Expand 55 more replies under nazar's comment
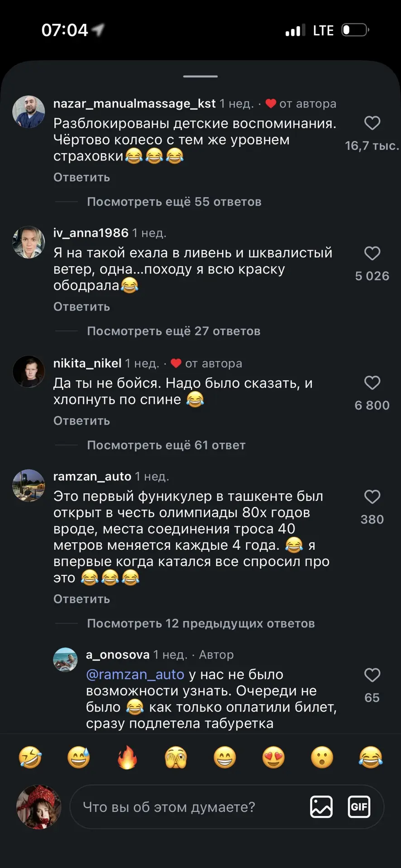Screen dimensions: 401x868 (174, 202)
